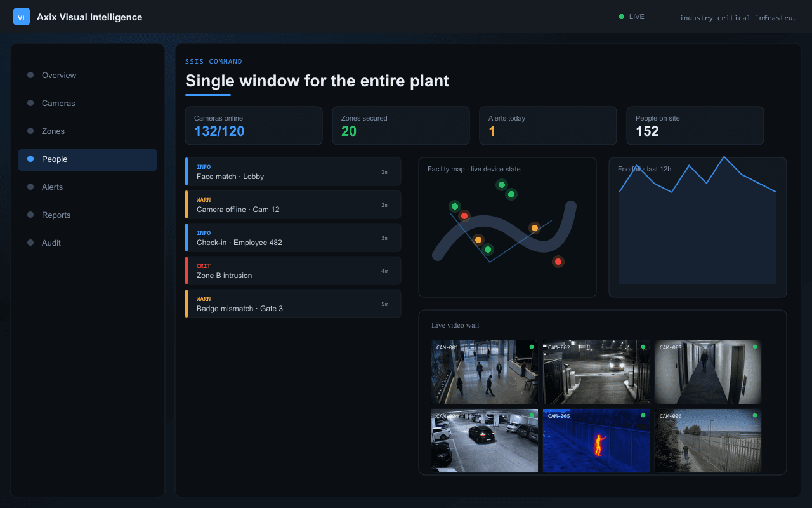Open the Reports section
The width and height of the screenshot is (812, 508).
point(88,215)
